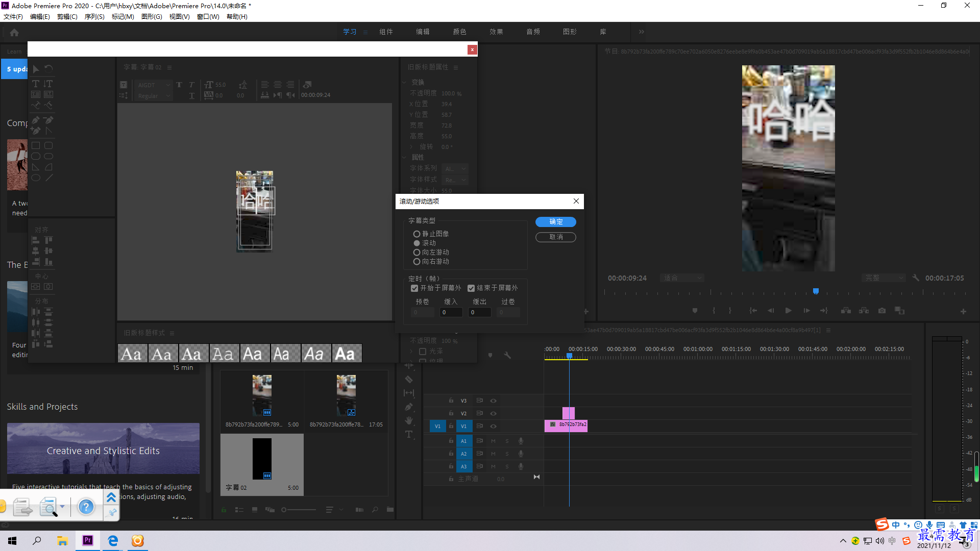Screen dimensions: 980x551
Task: Collapse the 属性 properties section
Action: click(x=404, y=157)
